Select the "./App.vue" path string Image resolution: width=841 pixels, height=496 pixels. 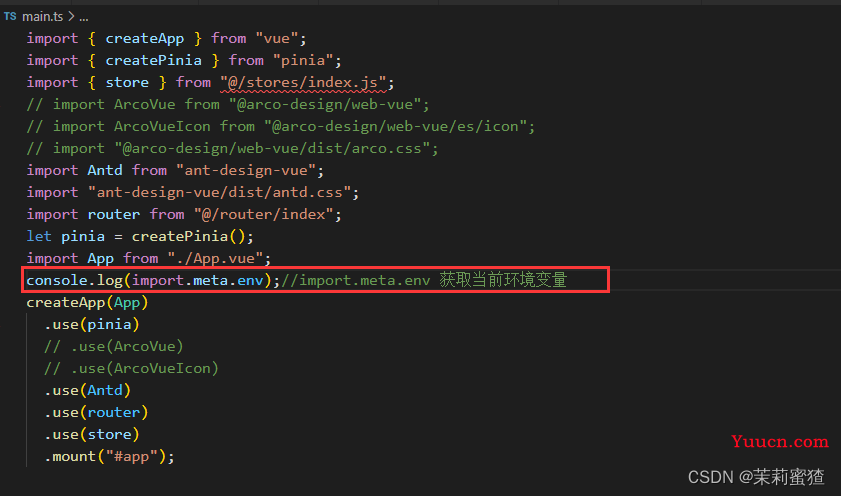coord(215,258)
